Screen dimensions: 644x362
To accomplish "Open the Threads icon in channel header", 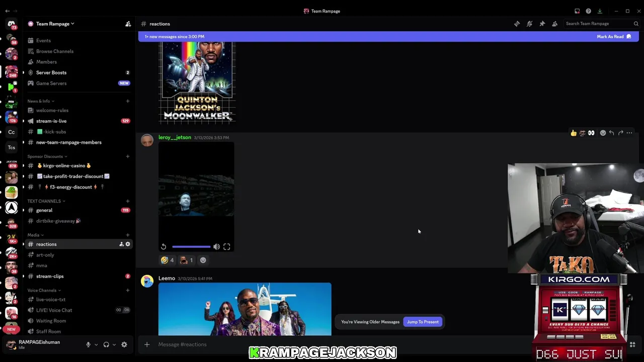I will coord(517,24).
